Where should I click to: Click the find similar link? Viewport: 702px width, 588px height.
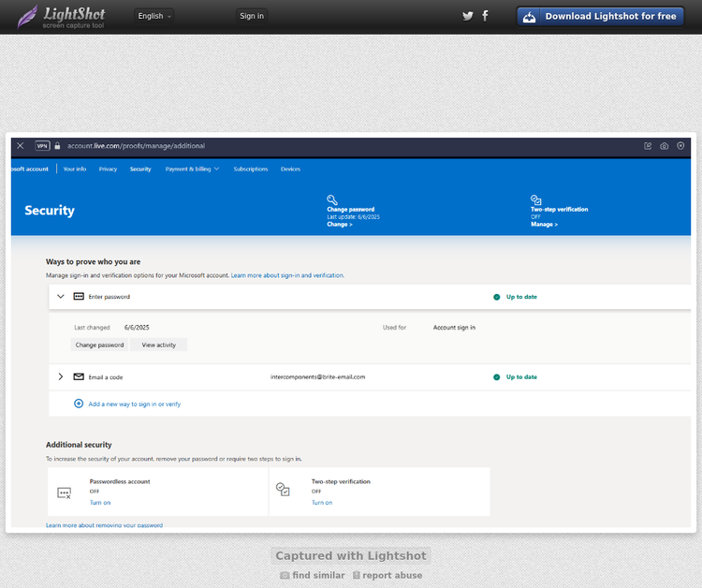(318, 575)
